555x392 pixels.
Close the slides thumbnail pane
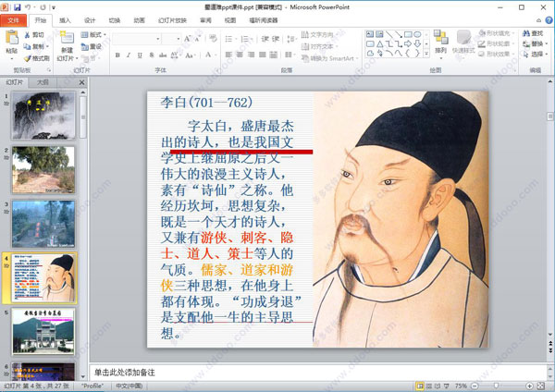click(81, 82)
